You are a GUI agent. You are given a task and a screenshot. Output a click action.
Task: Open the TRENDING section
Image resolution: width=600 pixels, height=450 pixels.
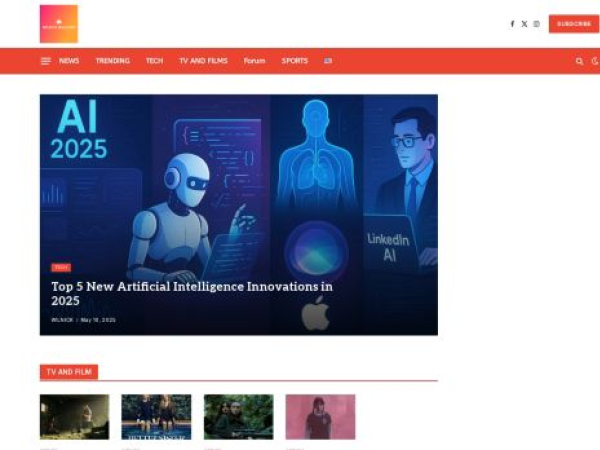[112, 61]
